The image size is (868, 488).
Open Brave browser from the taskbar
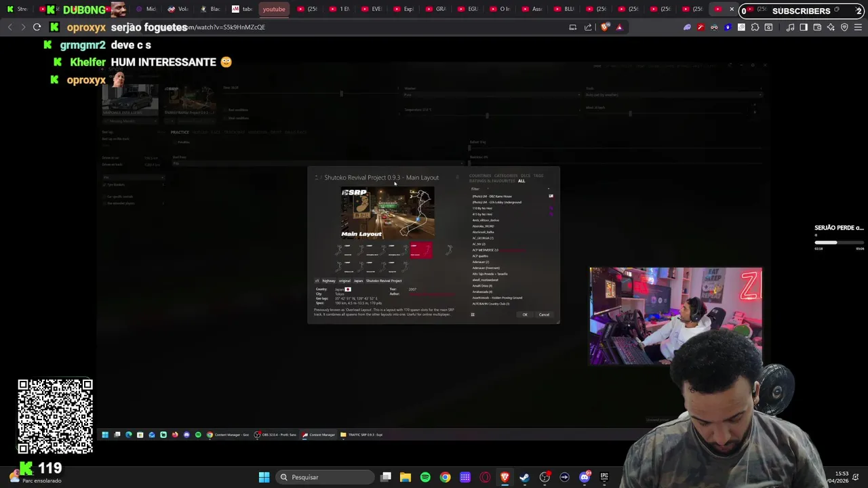(x=505, y=477)
